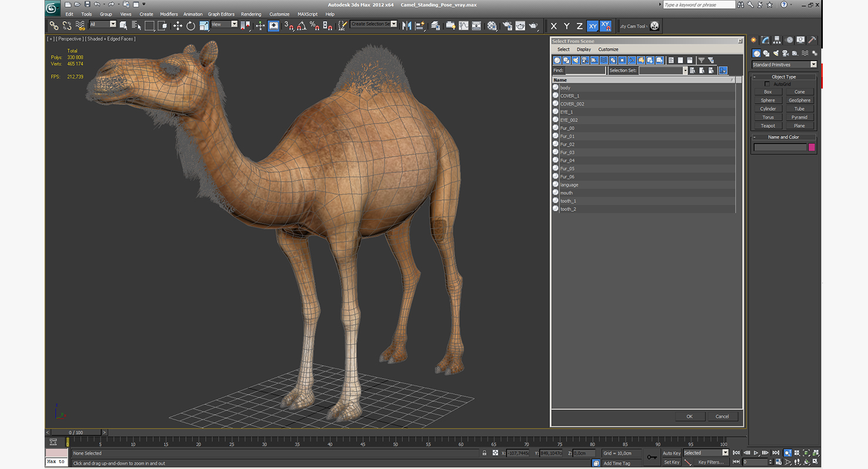The width and height of the screenshot is (868, 469).
Task: Click the Align tool icon
Action: click(419, 26)
